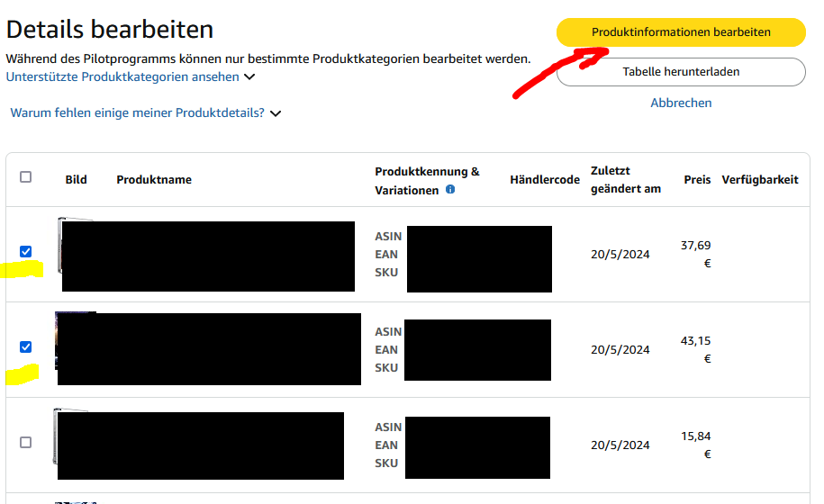The height and width of the screenshot is (504, 824).
Task: Uncheck the checkbox for the 43,15 € product
Action: (x=26, y=347)
